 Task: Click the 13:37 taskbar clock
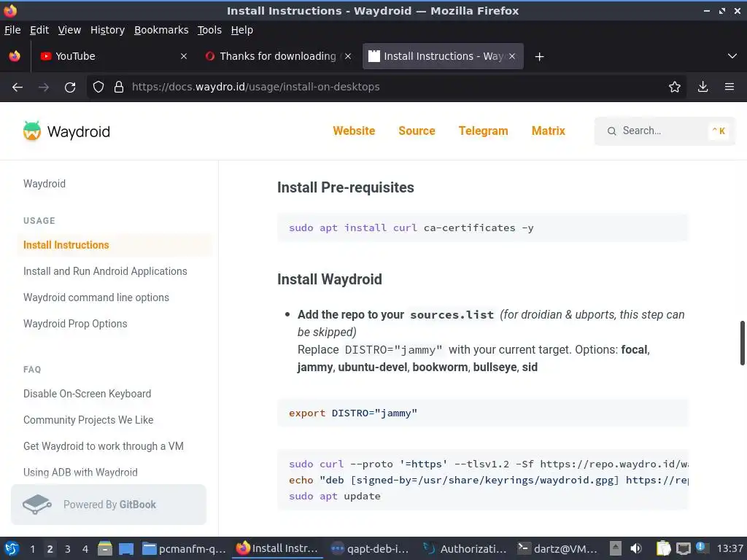[729, 549]
